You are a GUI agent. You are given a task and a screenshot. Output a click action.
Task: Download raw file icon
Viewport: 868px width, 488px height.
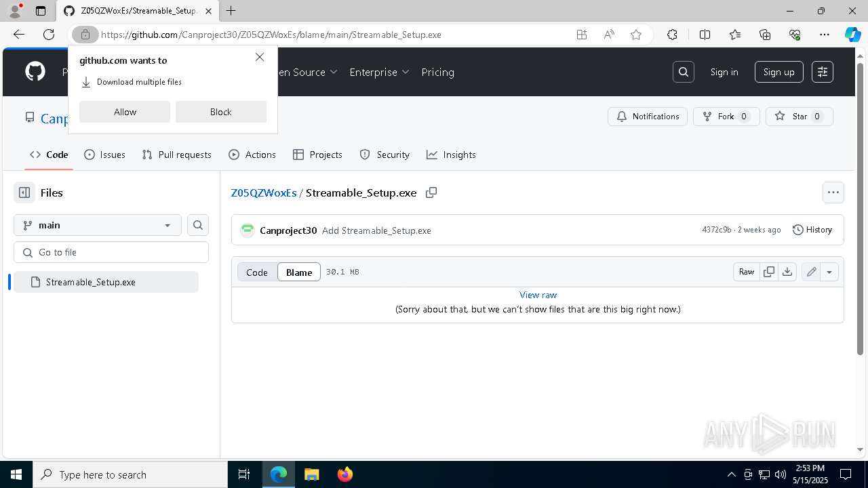point(787,272)
